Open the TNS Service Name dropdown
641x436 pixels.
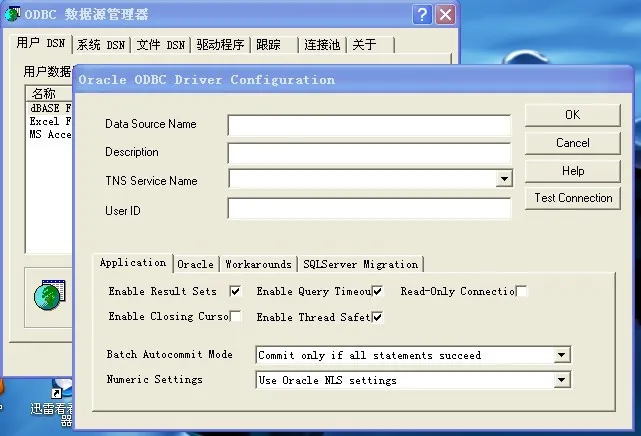coord(504,179)
